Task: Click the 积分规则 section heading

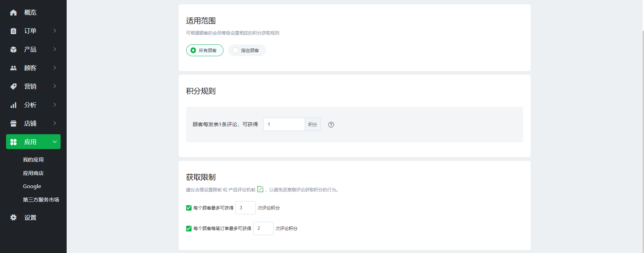Action: point(201,91)
